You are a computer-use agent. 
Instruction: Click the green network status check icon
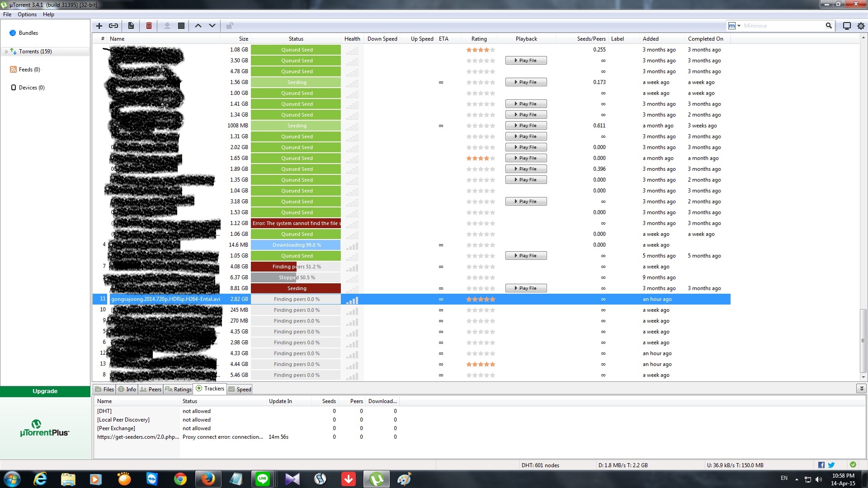(853, 465)
